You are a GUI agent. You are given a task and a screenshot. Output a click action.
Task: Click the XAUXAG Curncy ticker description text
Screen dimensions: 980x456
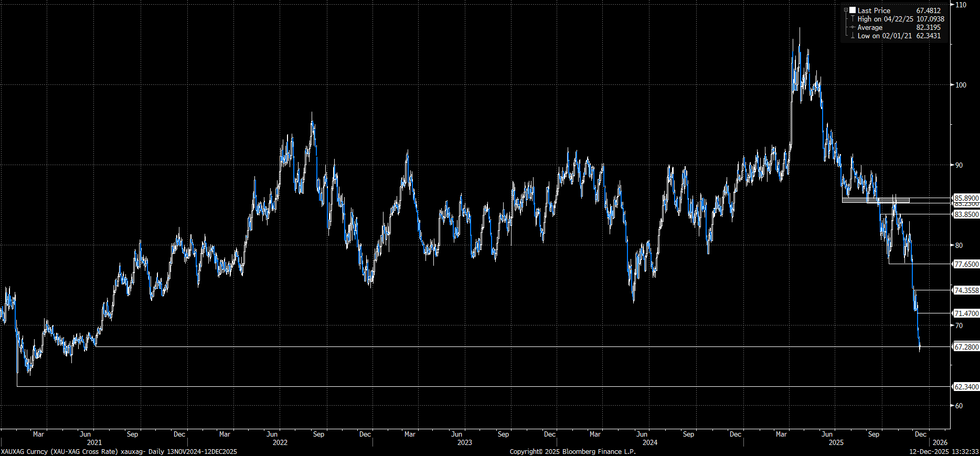(119, 451)
